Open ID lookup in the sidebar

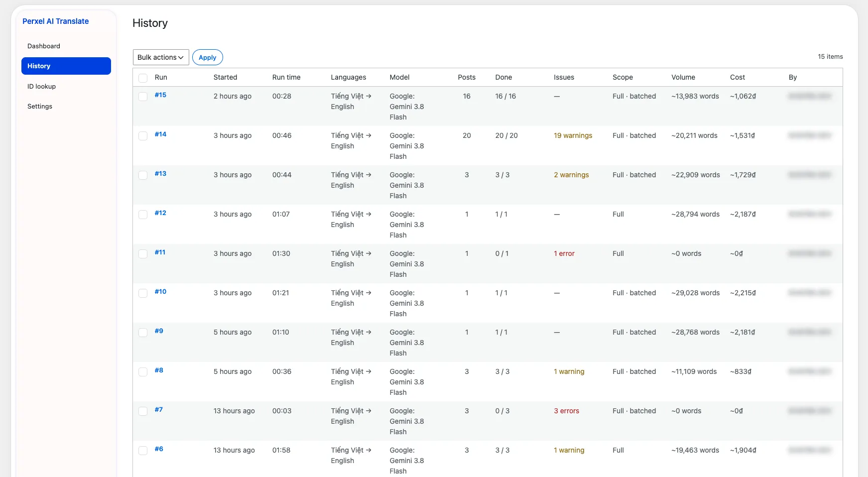[66, 86]
